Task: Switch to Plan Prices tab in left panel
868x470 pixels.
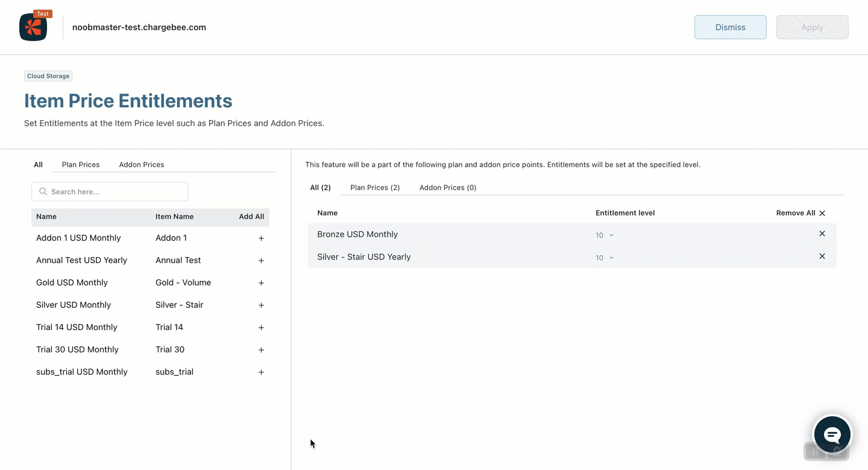Action: (81, 165)
